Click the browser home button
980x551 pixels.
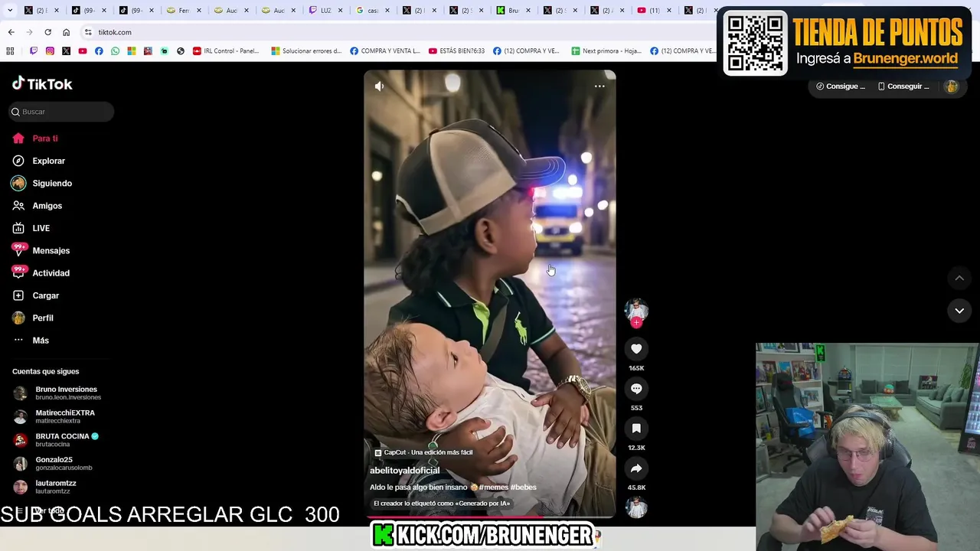point(66,32)
